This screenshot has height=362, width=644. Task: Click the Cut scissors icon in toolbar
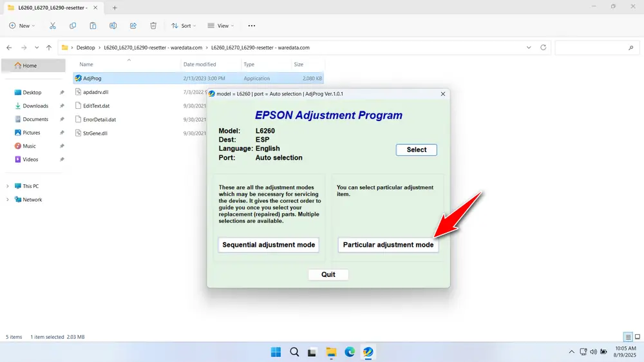coord(53,26)
